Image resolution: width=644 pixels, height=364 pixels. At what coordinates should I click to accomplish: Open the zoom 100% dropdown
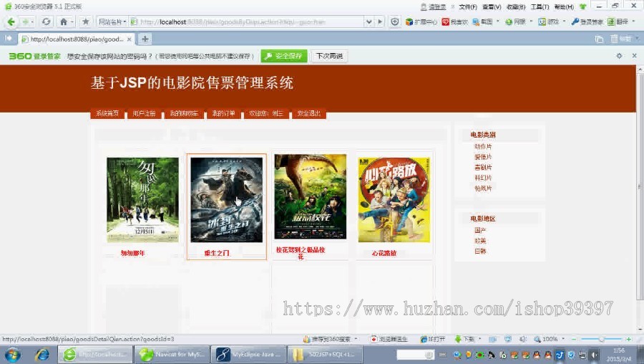pos(563,339)
